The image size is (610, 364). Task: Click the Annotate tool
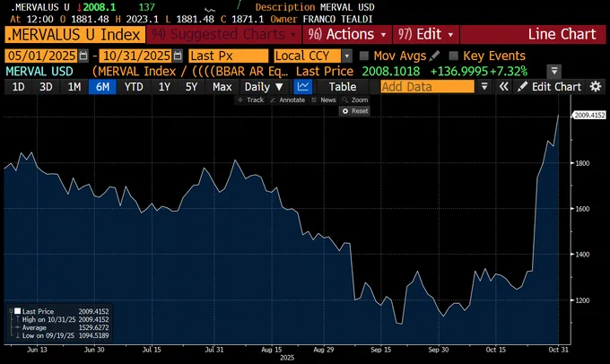pos(287,100)
